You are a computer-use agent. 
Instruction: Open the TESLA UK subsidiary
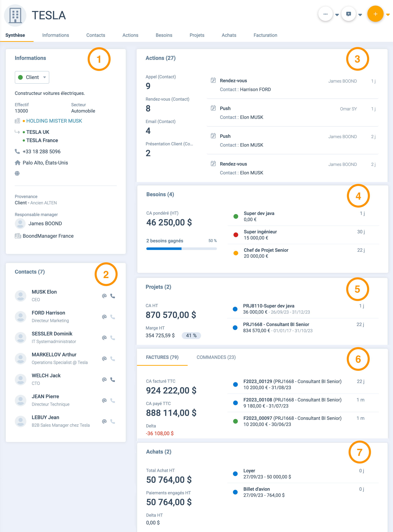tap(38, 132)
